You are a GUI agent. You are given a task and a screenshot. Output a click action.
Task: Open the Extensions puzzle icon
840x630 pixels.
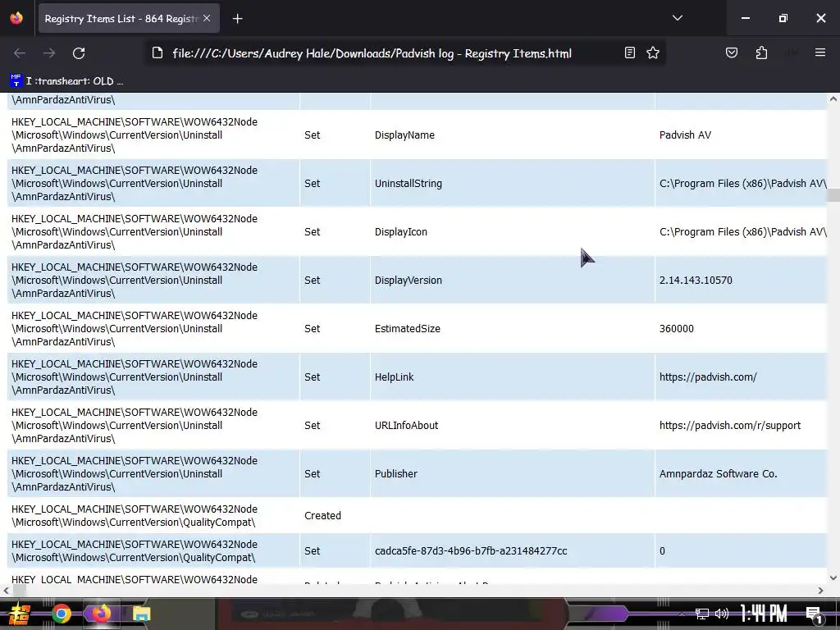761,52
